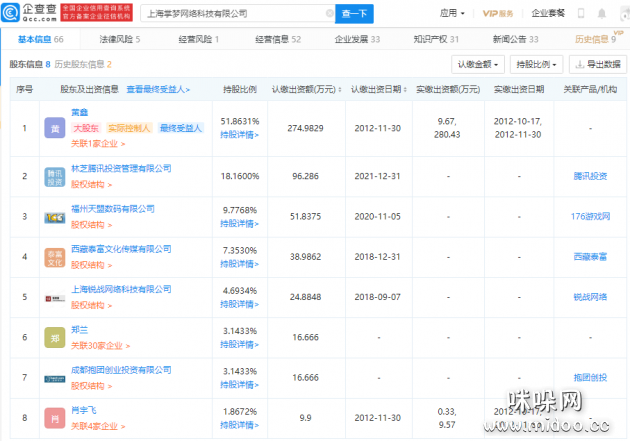
Task: Open the VIP服务 link
Action: coord(498,14)
